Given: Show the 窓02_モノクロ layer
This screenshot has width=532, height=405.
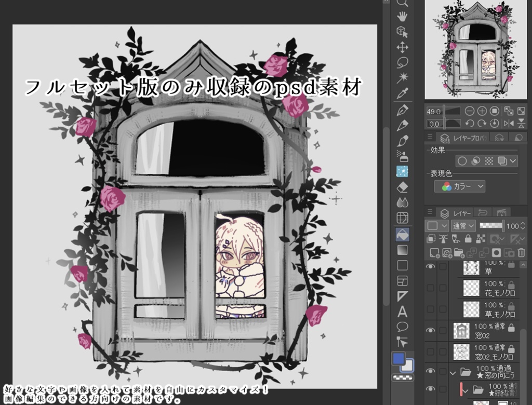Looking at the screenshot, I should point(430,352).
